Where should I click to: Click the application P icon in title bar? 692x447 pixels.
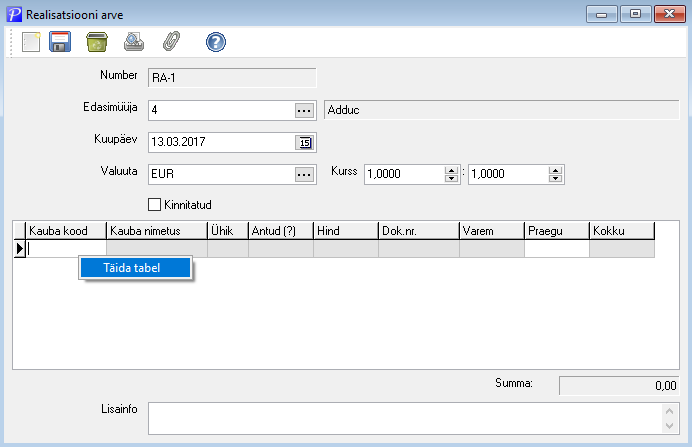tap(14, 14)
